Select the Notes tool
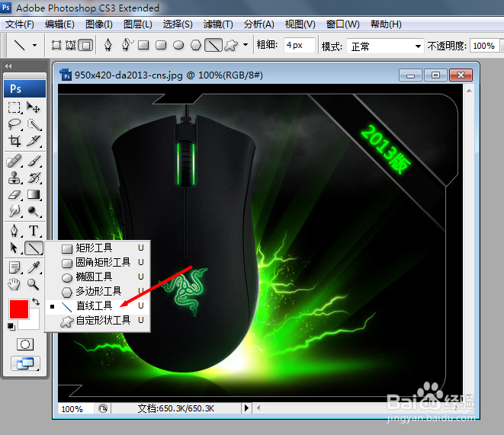Screen dimensions: 504x435 tap(14, 267)
